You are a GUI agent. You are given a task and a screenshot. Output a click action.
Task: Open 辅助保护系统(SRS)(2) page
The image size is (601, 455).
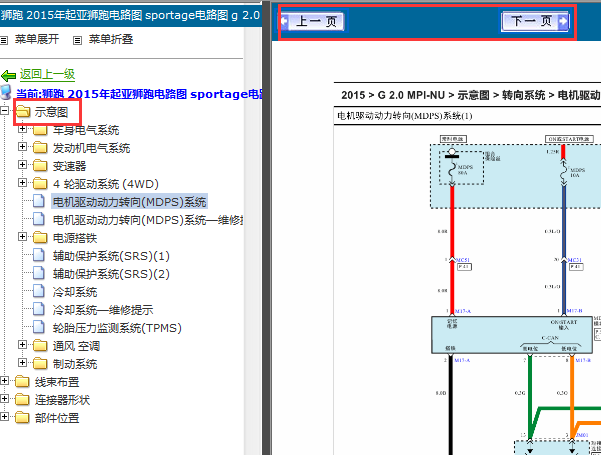111,274
